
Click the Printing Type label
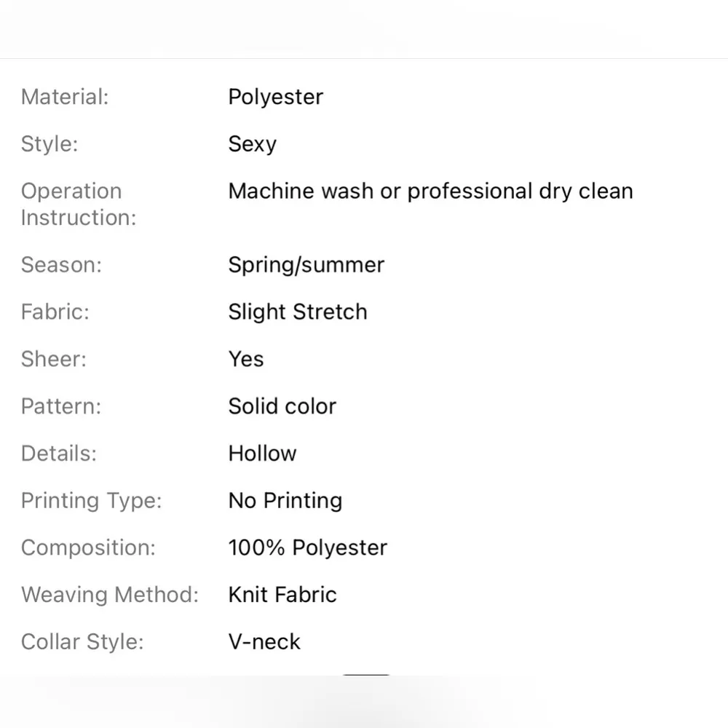tap(91, 501)
